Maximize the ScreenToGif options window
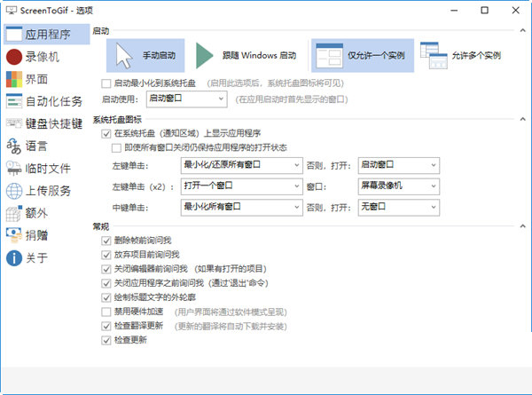The image size is (532, 395). [x=485, y=10]
